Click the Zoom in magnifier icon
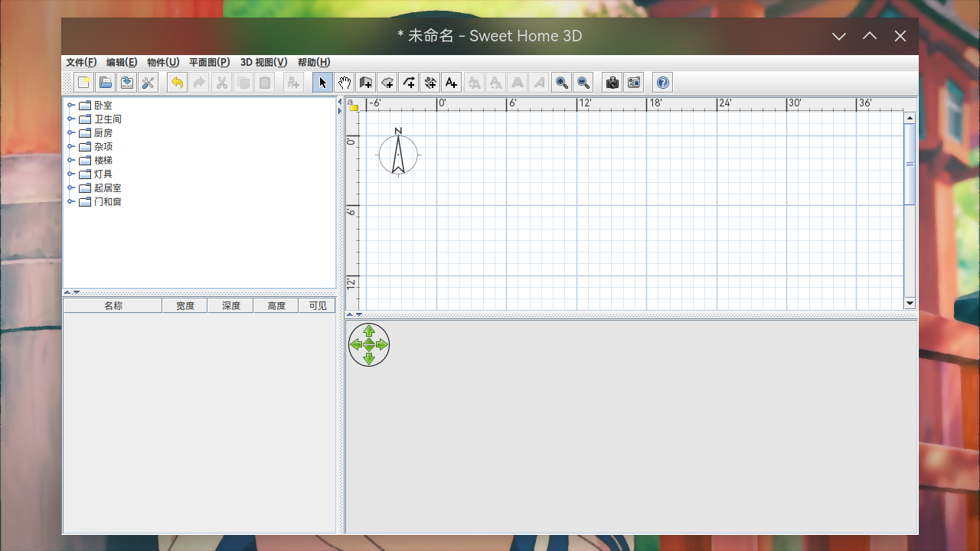The image size is (980, 551). (562, 83)
